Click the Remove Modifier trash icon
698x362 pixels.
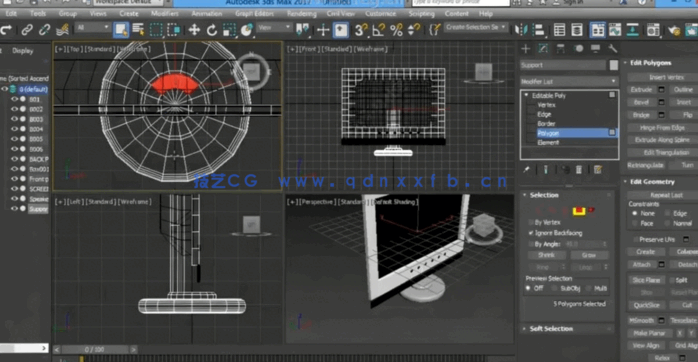(x=579, y=170)
